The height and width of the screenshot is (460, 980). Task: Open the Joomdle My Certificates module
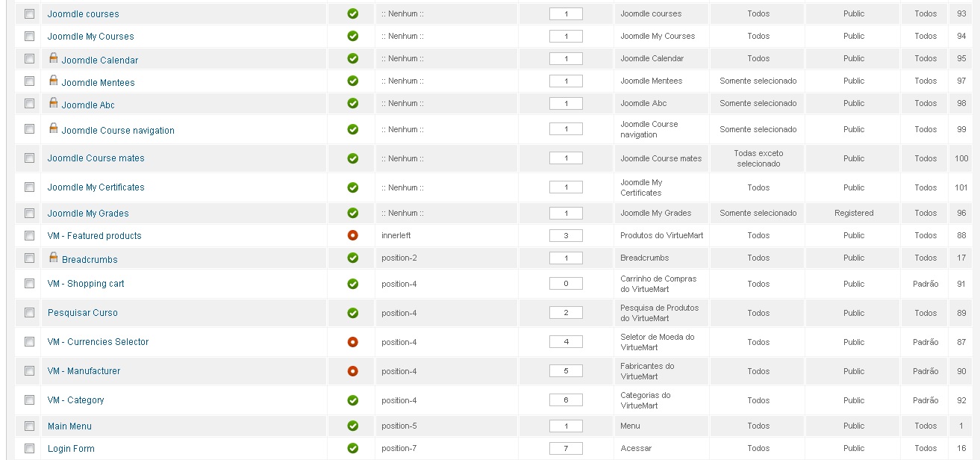pos(96,187)
